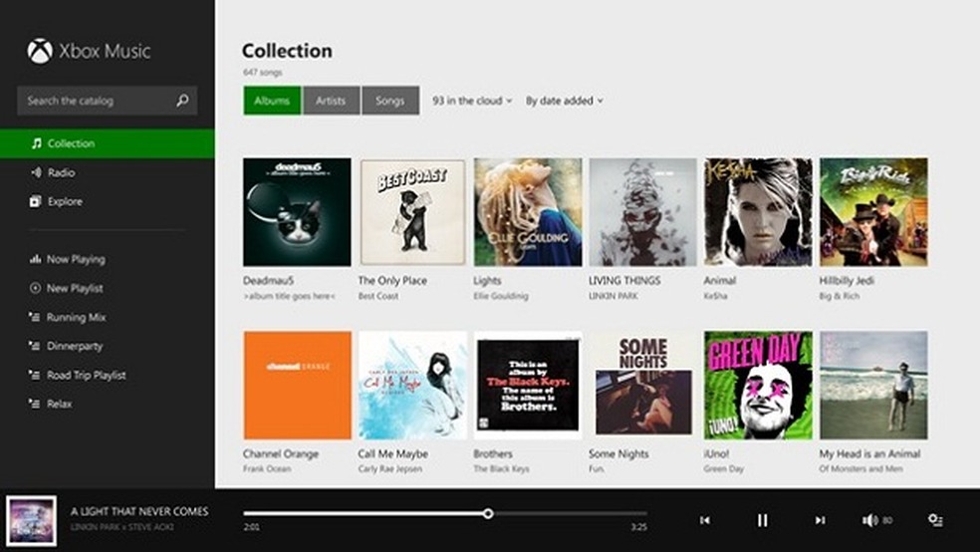Click in the Search the catalog field
The height and width of the screenshot is (552, 980).
coord(107,101)
